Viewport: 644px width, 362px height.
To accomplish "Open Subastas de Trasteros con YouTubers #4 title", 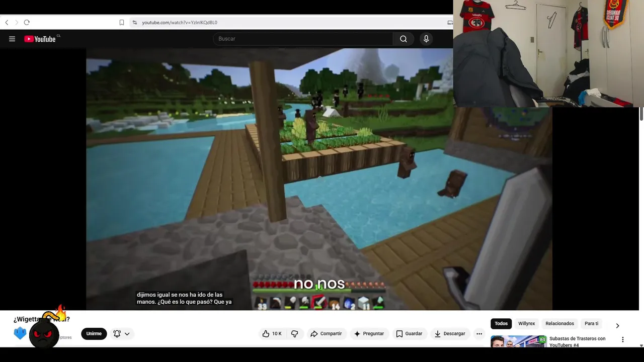I will 577,342.
